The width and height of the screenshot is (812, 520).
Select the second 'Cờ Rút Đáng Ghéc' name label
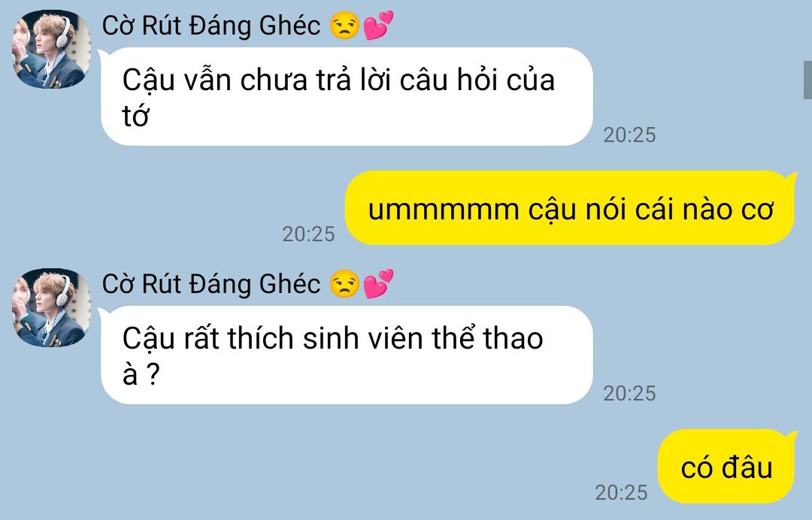211,284
